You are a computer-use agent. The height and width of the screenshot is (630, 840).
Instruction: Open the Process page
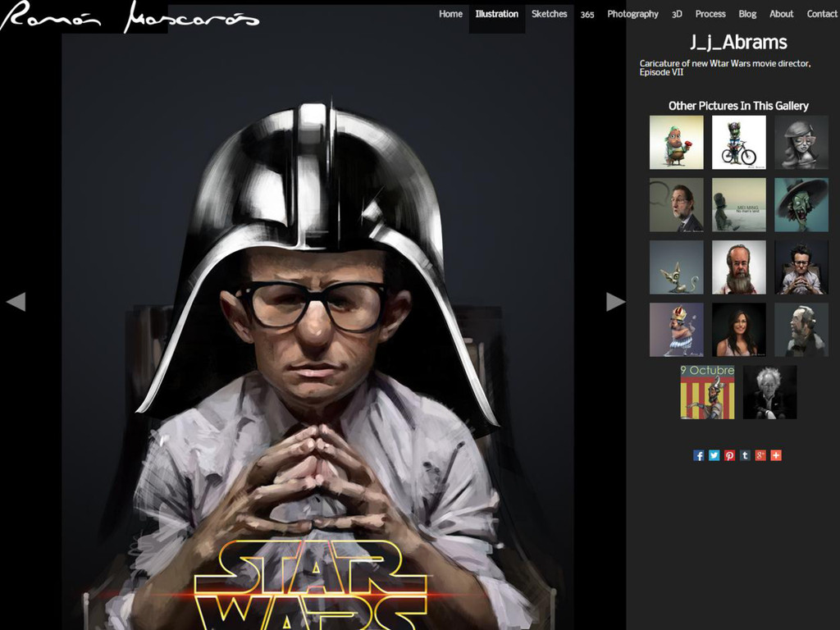(710, 14)
